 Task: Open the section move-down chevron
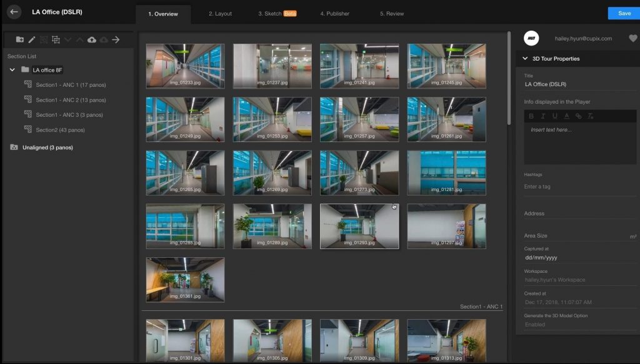(x=68, y=39)
